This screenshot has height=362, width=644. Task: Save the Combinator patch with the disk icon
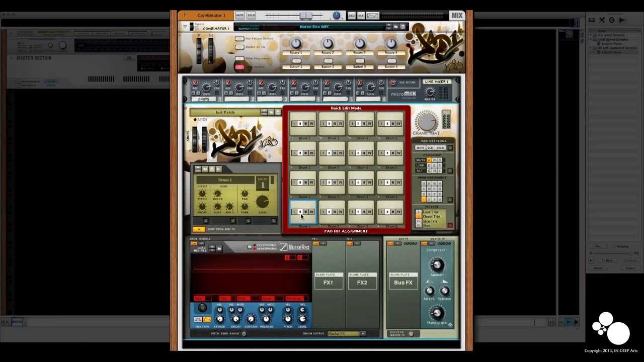[x=403, y=27]
